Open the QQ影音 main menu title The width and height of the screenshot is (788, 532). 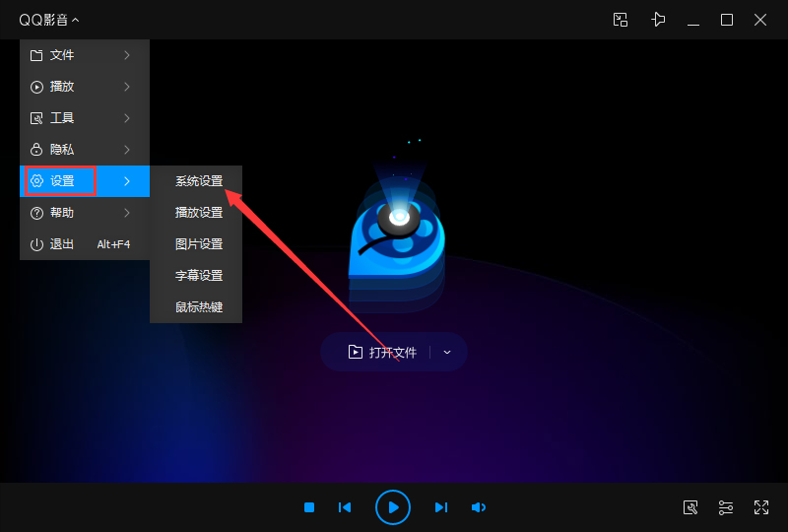(48, 20)
